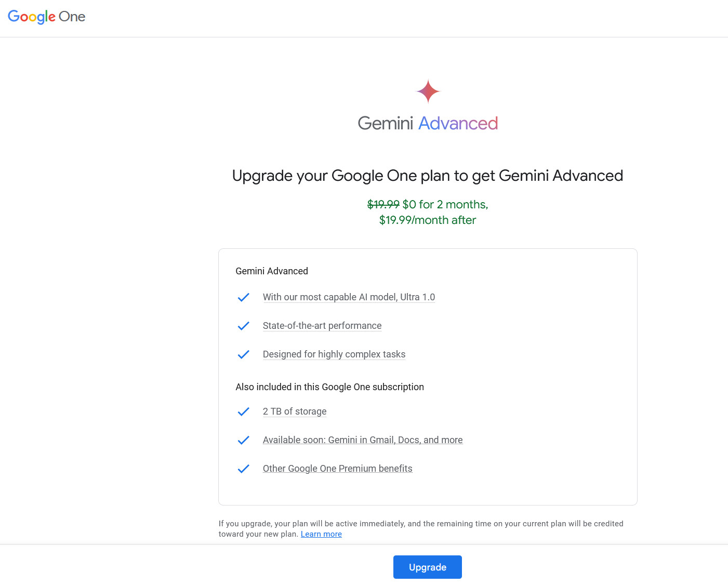Viewport: 728px width, 585px height.
Task: Open the highly complex tasks feature details
Action: point(334,354)
